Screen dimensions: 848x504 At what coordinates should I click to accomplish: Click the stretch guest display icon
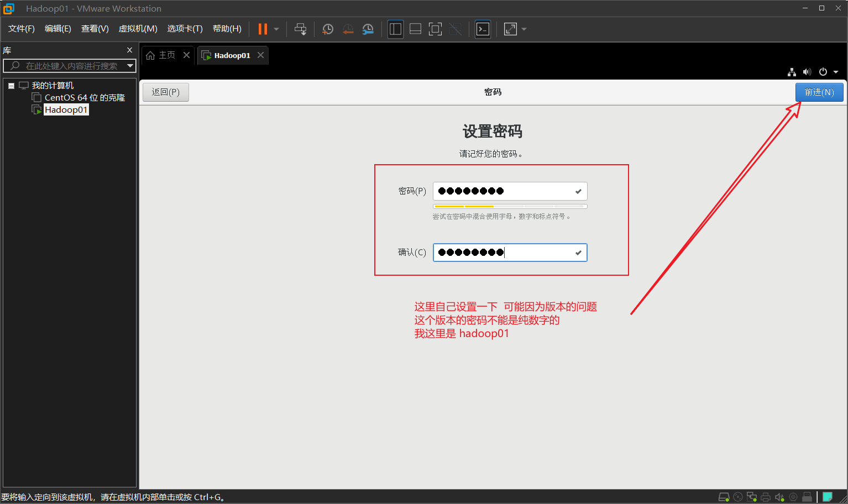(510, 29)
